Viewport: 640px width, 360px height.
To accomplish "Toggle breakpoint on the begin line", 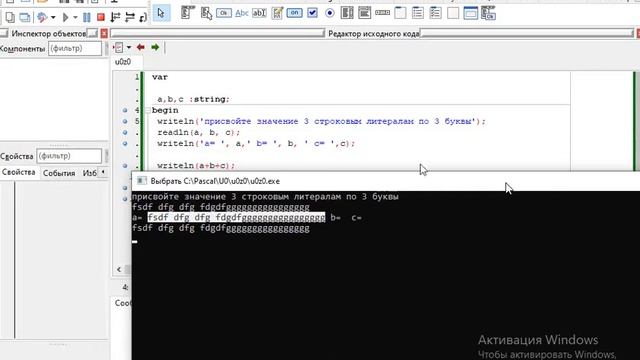I will tap(125, 110).
